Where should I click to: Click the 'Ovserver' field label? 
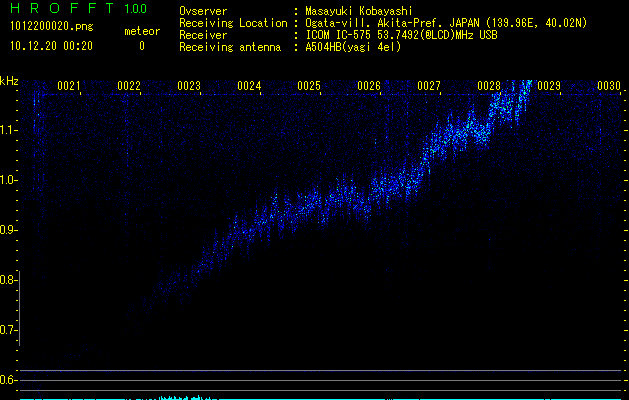click(x=203, y=11)
